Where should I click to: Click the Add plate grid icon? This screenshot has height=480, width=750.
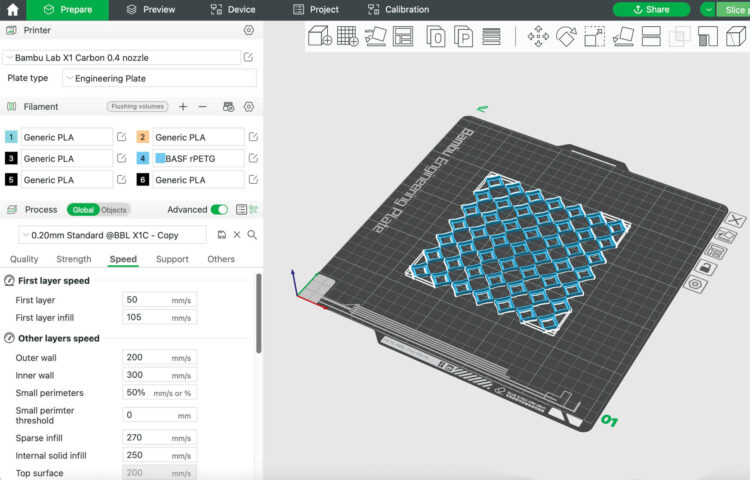[348, 37]
